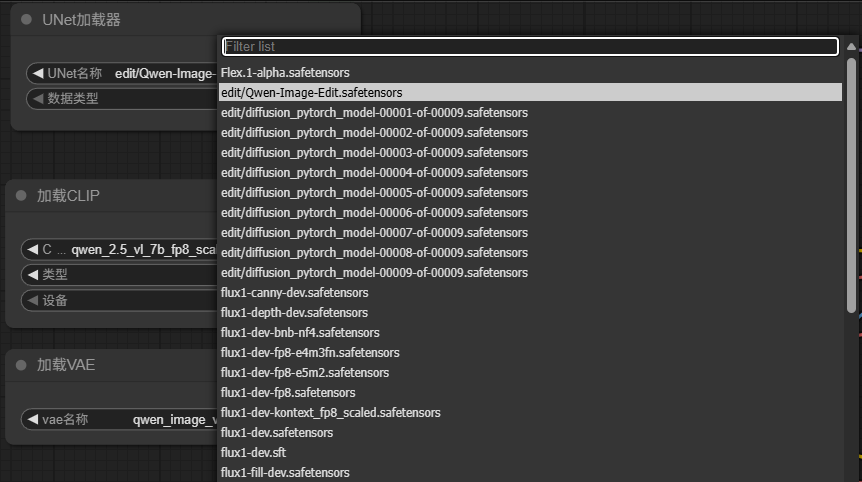Select diffusion_pytorch_model-00005-of-00009 entry
Image resolution: width=862 pixels, height=482 pixels.
coord(374,192)
